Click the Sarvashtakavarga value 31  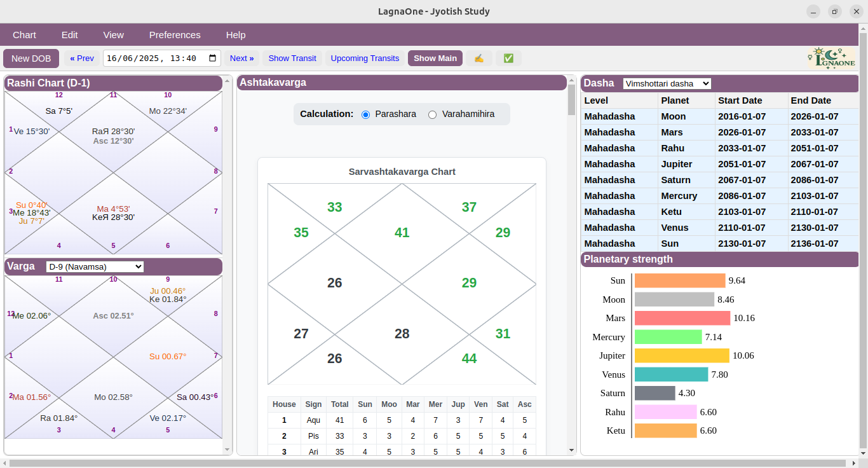(503, 334)
